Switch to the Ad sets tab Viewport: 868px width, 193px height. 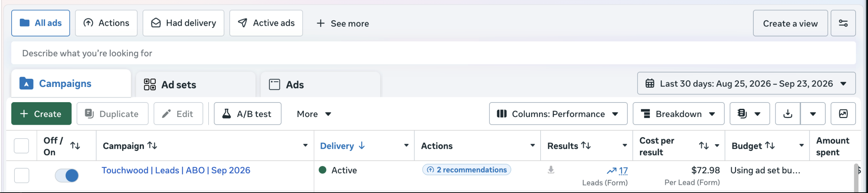point(195,85)
